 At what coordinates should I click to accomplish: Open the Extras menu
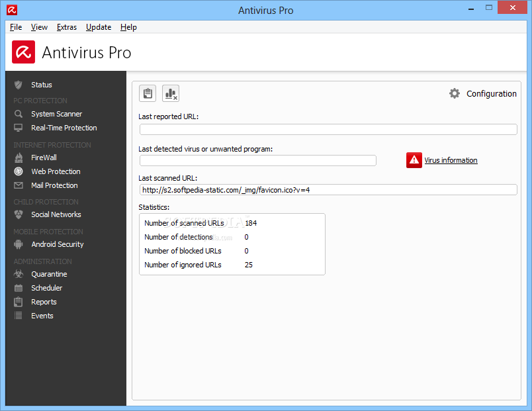pos(66,27)
